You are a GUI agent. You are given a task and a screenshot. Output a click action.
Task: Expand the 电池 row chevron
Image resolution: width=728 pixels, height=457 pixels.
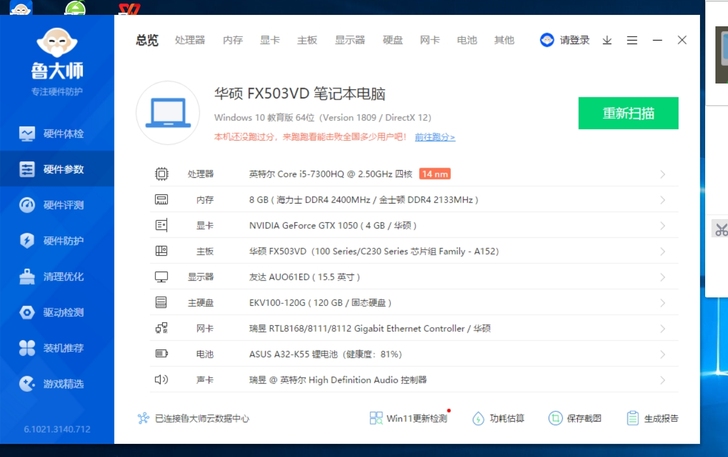click(x=663, y=355)
